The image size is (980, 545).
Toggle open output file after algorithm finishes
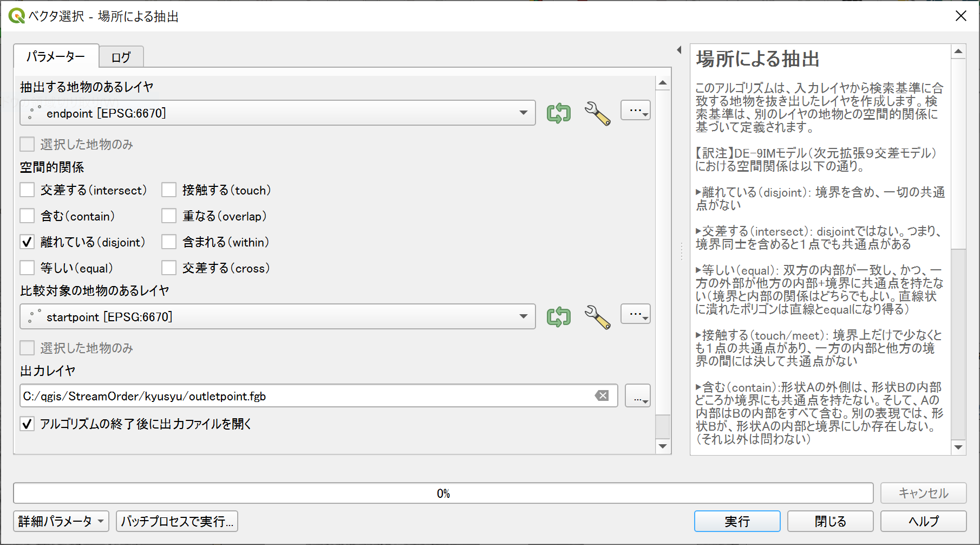27,424
